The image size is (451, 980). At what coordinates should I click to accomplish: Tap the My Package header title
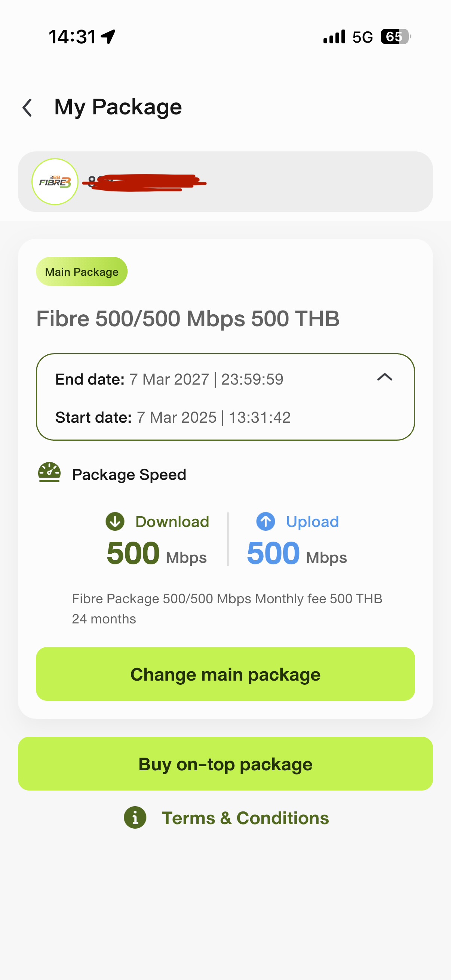tap(118, 107)
